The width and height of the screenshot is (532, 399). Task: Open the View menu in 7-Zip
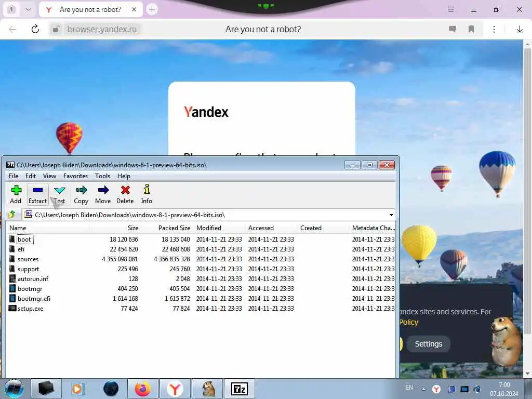tap(49, 176)
